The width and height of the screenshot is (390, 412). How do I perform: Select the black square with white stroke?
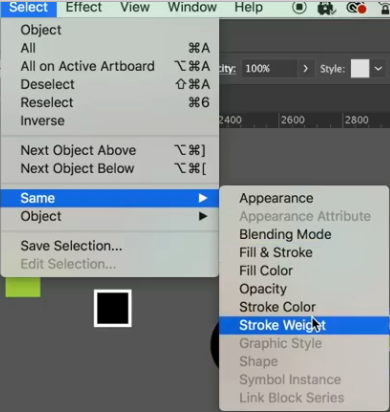coord(113,308)
